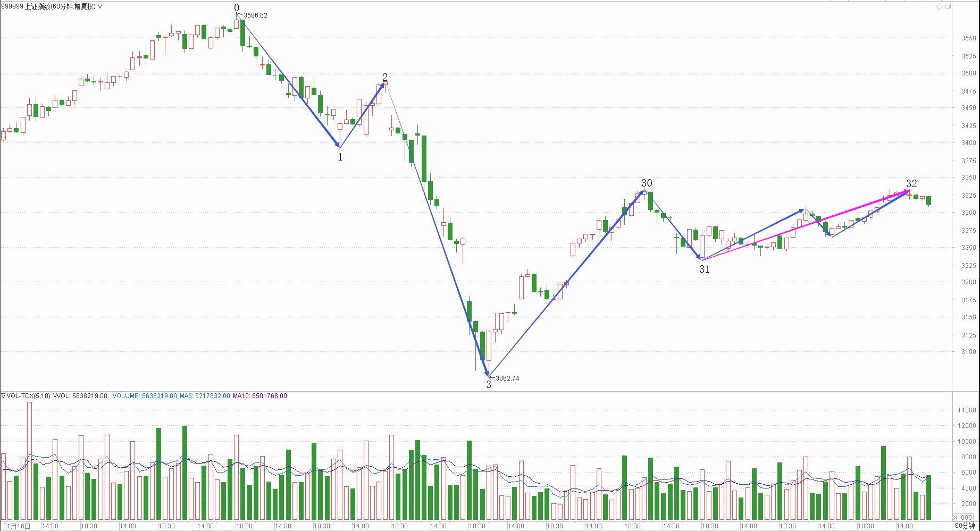Click the 60分钟 period button
This screenshot has width=980, height=531.
click(965, 526)
